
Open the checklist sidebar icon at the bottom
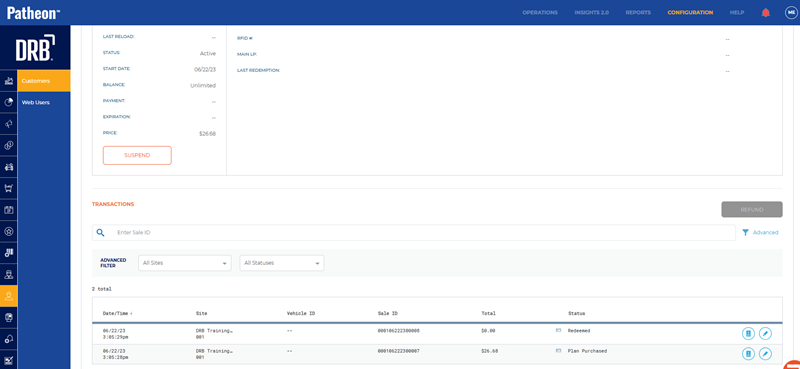point(8,360)
